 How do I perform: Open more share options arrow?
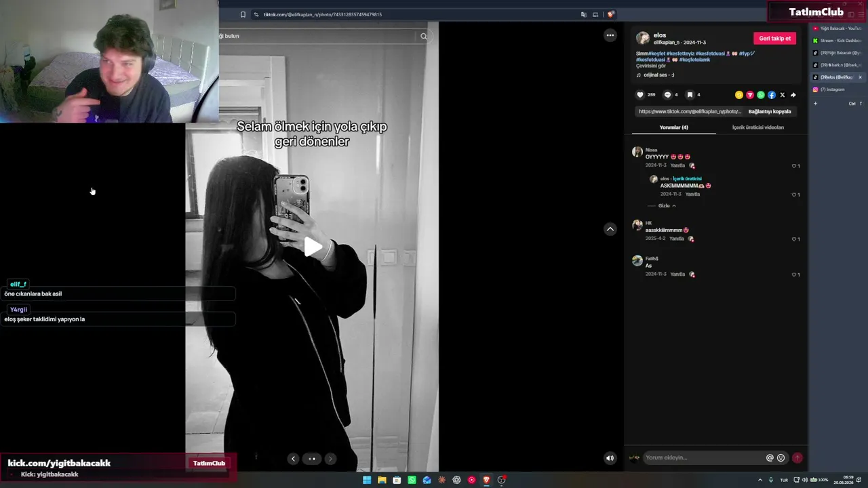click(793, 95)
